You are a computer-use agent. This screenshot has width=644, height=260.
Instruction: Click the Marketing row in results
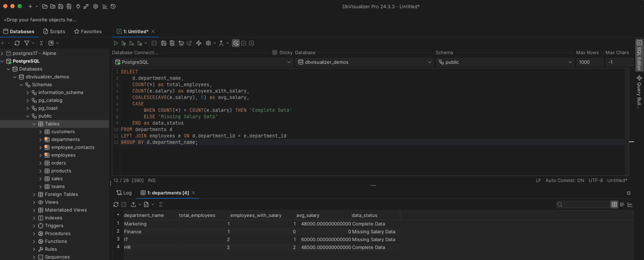(135, 224)
